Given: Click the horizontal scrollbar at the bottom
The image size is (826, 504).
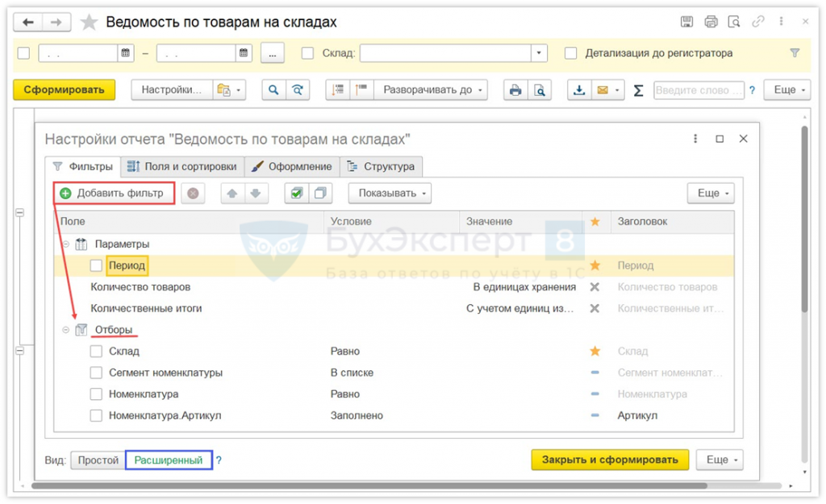Looking at the screenshot, I should [369, 485].
